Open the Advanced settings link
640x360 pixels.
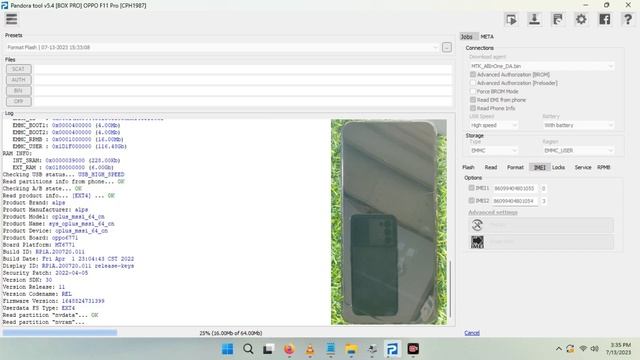(x=493, y=212)
